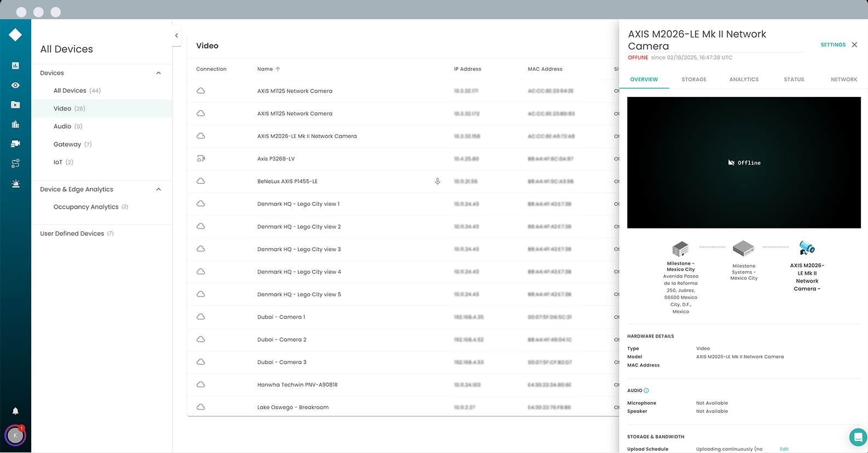Select the camera devices sidebar icon

click(x=15, y=144)
